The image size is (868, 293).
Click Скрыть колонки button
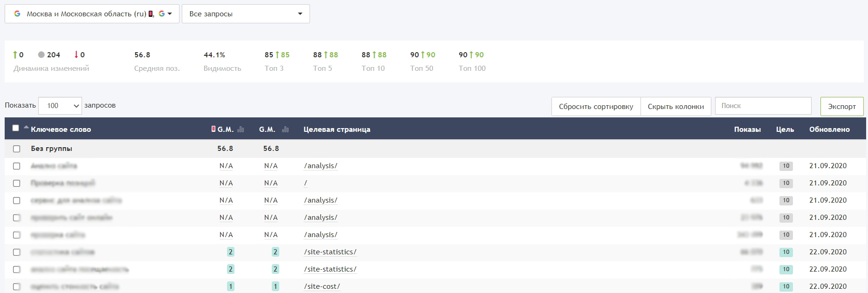[x=675, y=107]
